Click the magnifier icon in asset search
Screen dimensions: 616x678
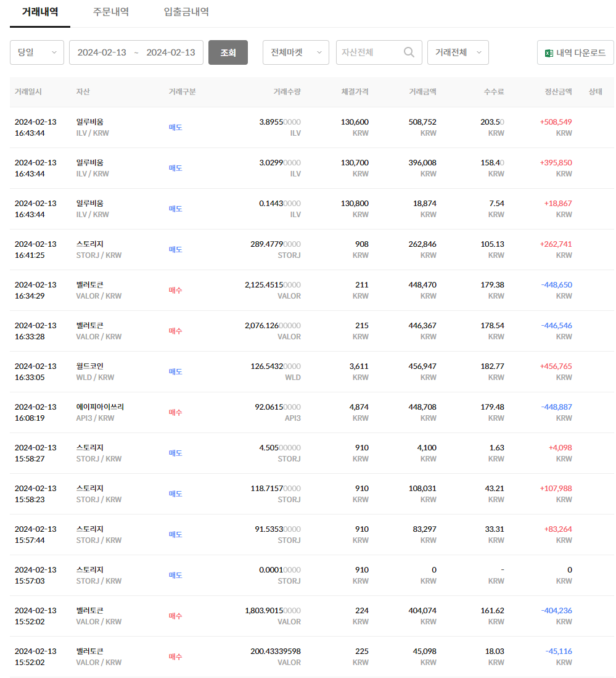[409, 52]
